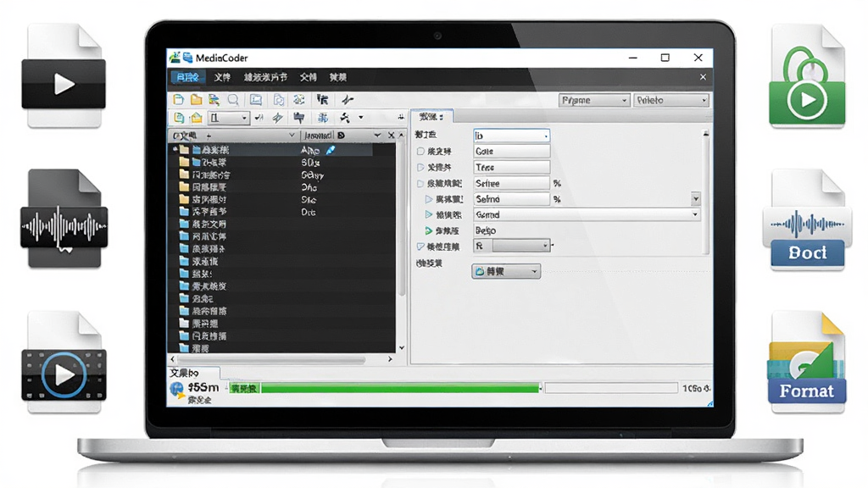Image resolution: width=868 pixels, height=488 pixels.
Task: Click the film reel video icon outside the laptop
Action: [x=64, y=363]
